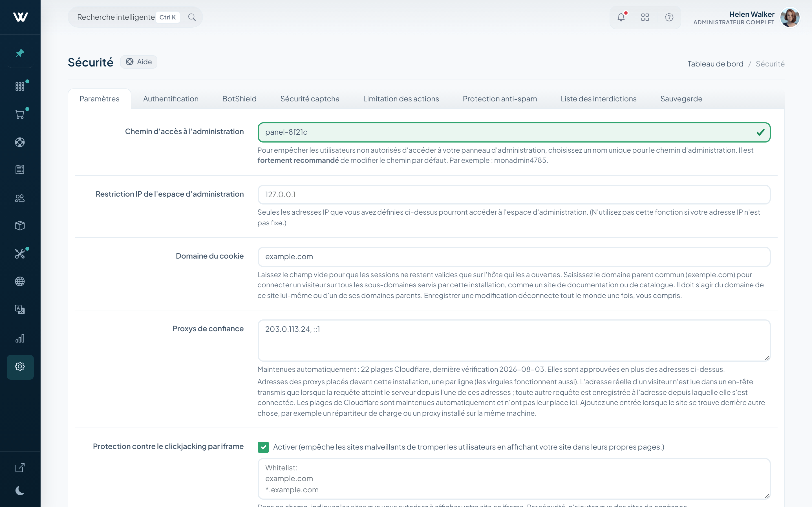Image resolution: width=812 pixels, height=507 pixels.
Task: Open Helen Walker profile avatar
Action: pyautogui.click(x=790, y=17)
